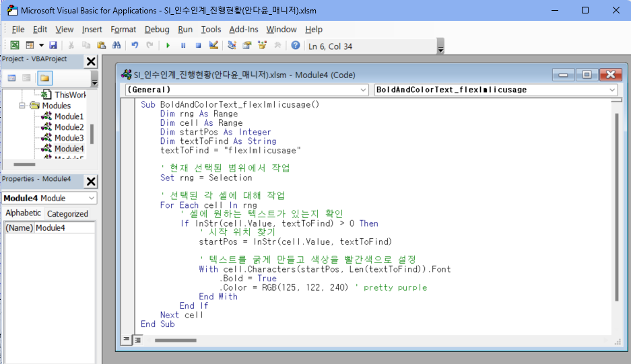The height and width of the screenshot is (364, 631).
Task: Minimize the Module4 code window
Action: click(563, 75)
